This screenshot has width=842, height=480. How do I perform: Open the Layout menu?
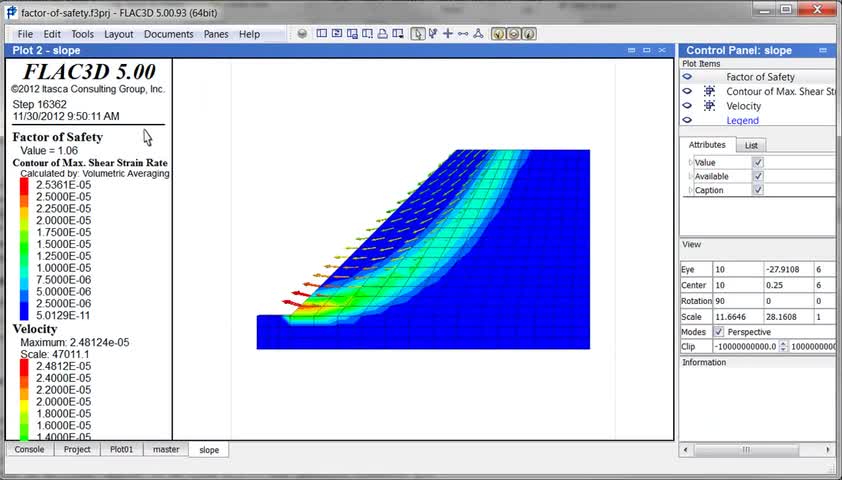(x=119, y=34)
